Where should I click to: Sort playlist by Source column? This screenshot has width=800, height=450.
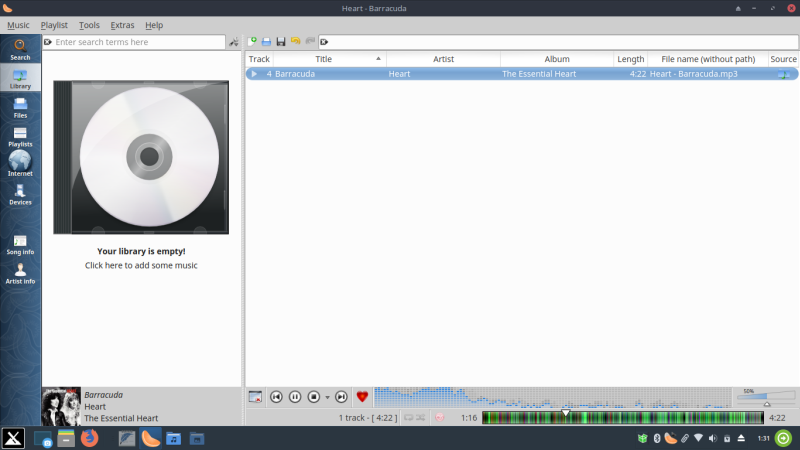[x=784, y=59]
